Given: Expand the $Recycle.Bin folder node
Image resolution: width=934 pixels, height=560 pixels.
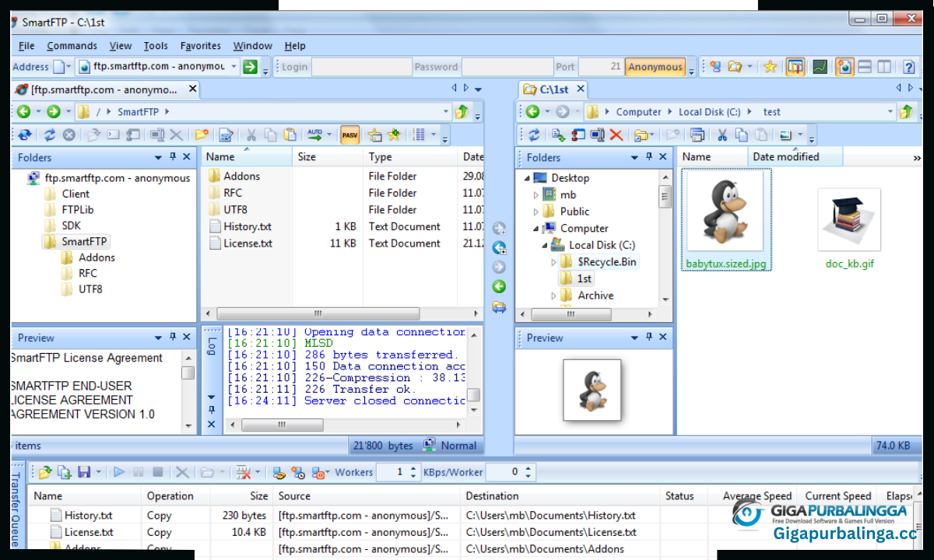Looking at the screenshot, I should (x=553, y=262).
